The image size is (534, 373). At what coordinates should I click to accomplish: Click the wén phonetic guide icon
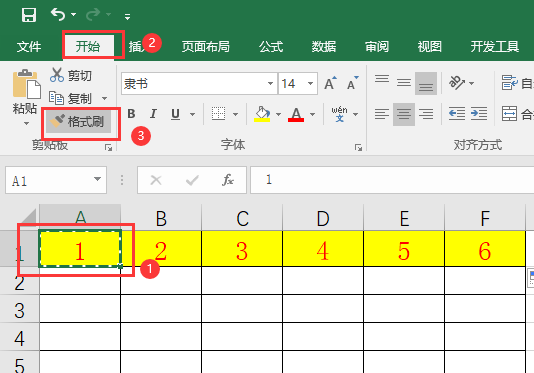(339, 114)
